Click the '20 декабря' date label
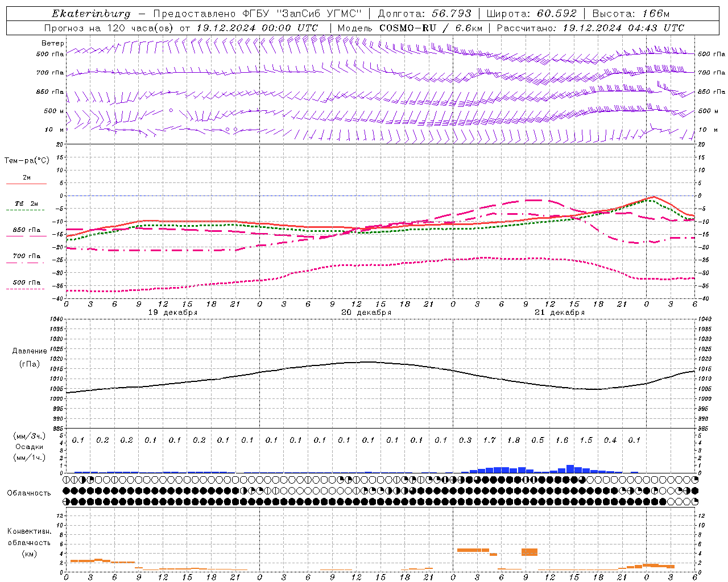 366,313
